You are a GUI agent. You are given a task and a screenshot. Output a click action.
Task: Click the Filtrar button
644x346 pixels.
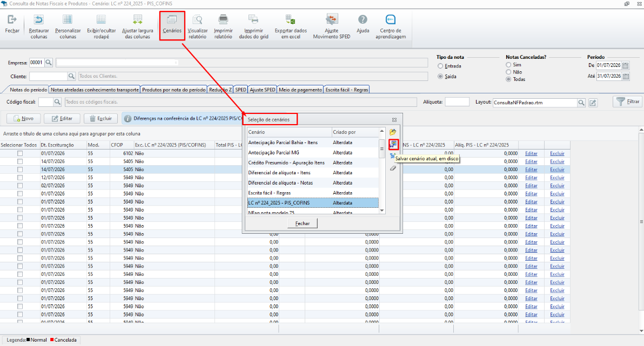coord(627,101)
